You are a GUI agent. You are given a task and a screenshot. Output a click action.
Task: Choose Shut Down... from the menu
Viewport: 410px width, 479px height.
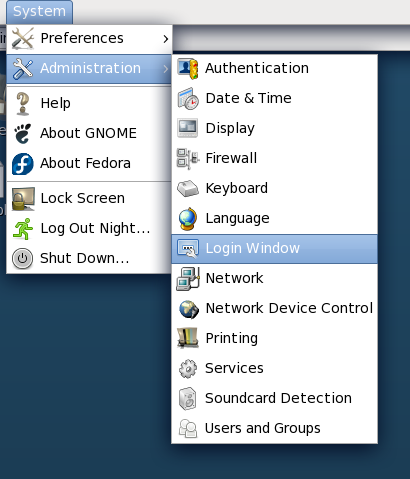[85, 258]
